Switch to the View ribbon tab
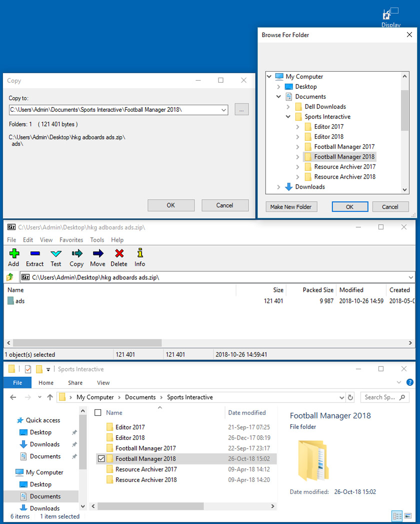 103,383
